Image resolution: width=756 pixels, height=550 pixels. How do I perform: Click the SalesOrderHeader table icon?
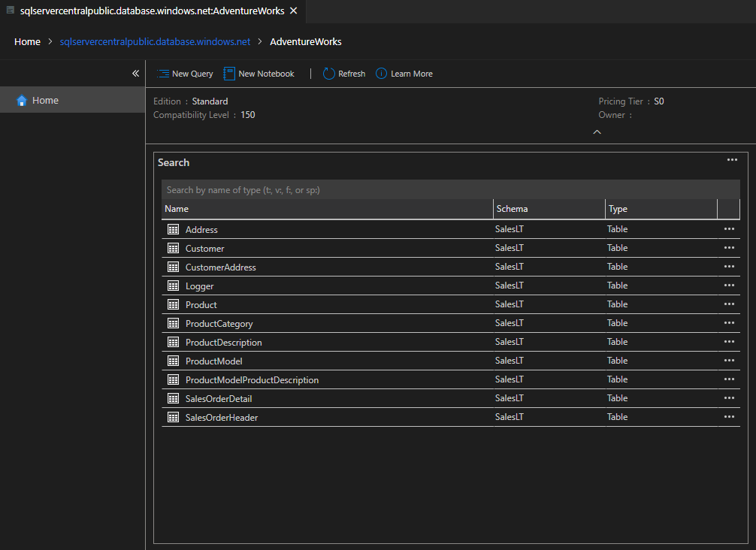click(x=173, y=418)
